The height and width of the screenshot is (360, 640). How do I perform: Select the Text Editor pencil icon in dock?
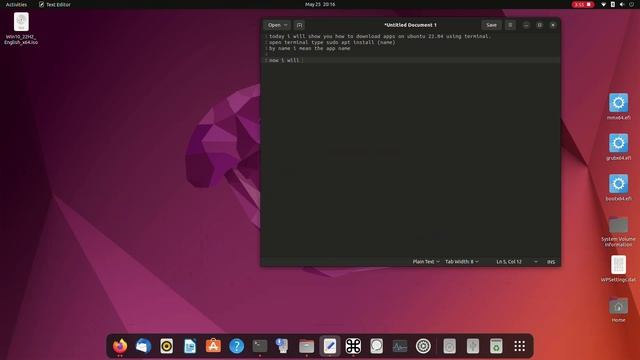[x=330, y=346]
